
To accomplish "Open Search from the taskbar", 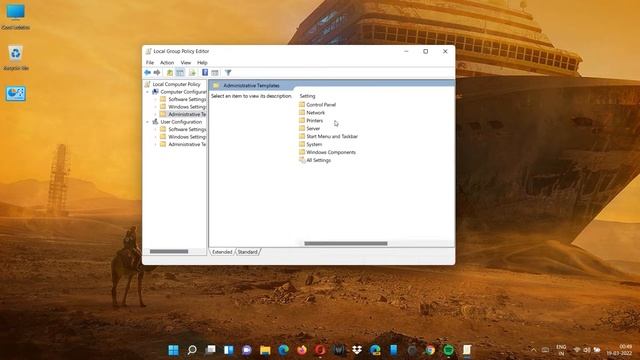I will coord(192,350).
